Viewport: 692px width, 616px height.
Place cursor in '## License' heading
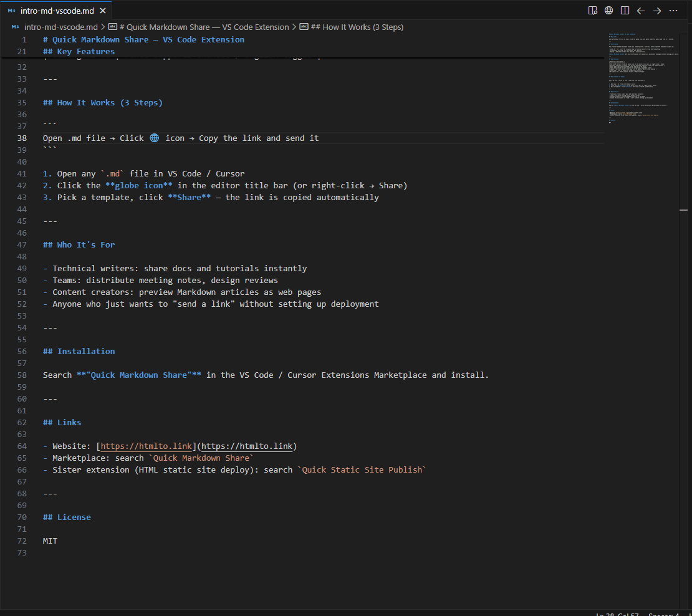(67, 517)
